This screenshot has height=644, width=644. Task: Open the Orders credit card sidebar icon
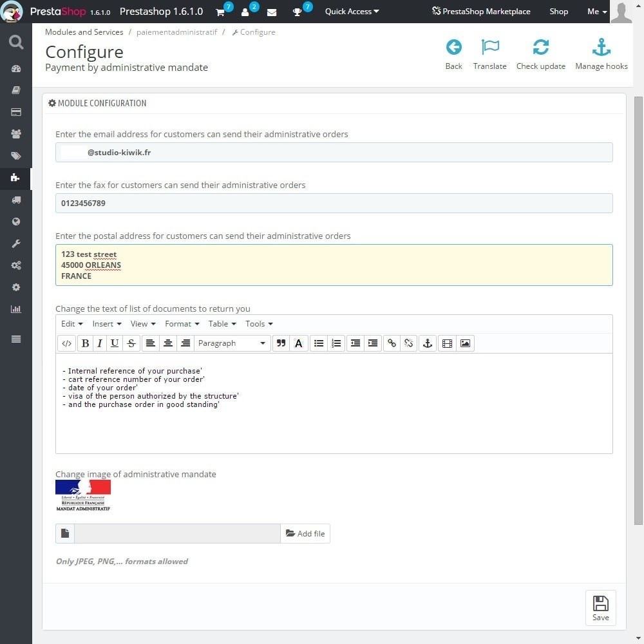pos(16,112)
